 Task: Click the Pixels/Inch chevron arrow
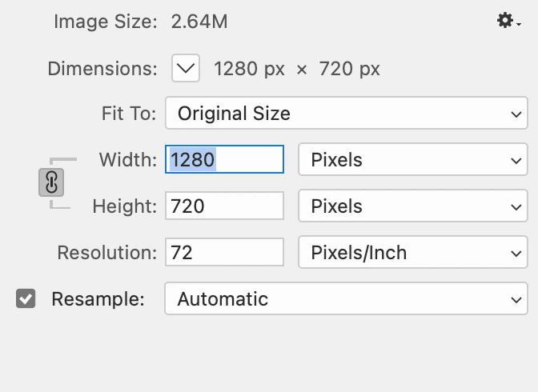click(x=516, y=253)
